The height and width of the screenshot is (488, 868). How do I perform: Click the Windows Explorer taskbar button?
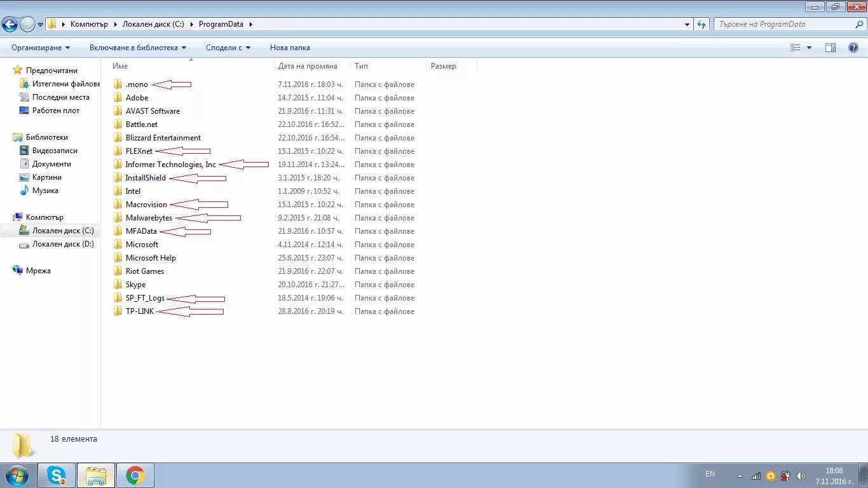pos(96,475)
